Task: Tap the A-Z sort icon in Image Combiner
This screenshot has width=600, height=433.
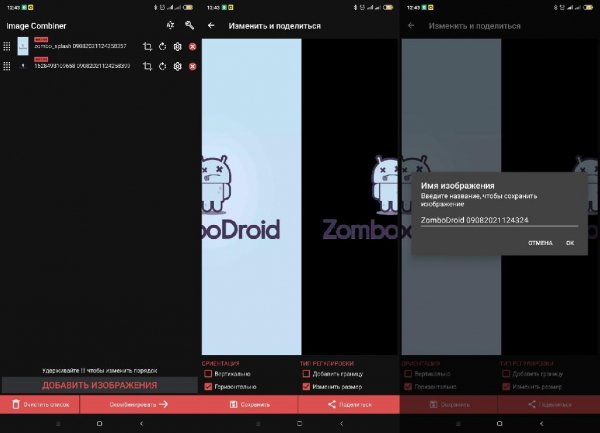Action: pos(170,25)
